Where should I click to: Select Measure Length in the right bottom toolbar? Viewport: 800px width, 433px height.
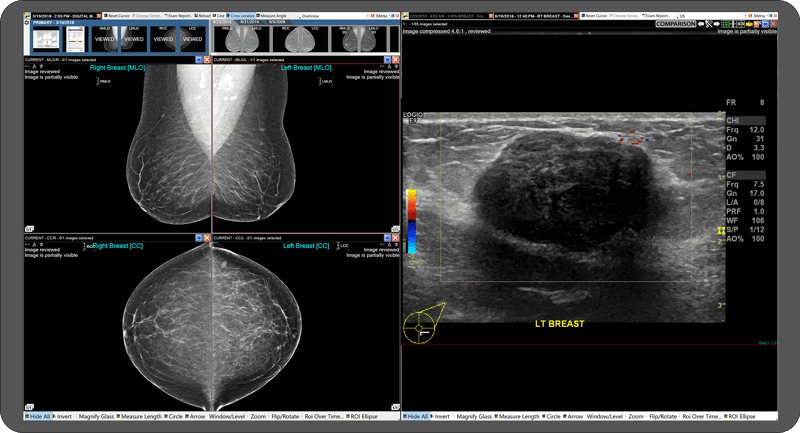(x=517, y=417)
